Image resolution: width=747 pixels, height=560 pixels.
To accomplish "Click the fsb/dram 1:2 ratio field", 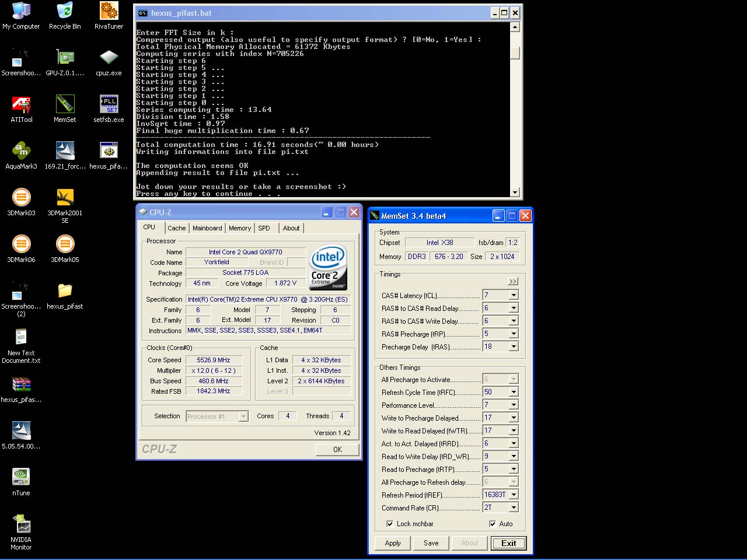I will 512,243.
